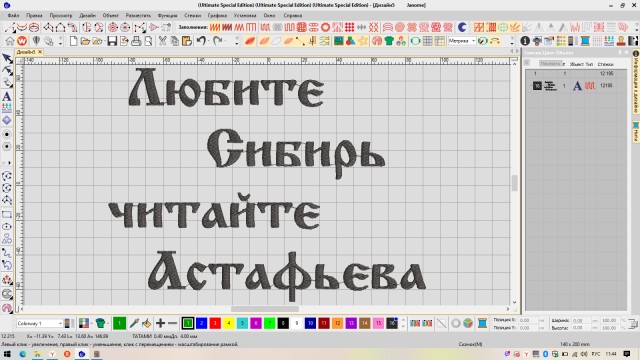Toggle the hoop display icon
Image resolution: width=640 pixels, height=360 pixels.
pos(415,41)
